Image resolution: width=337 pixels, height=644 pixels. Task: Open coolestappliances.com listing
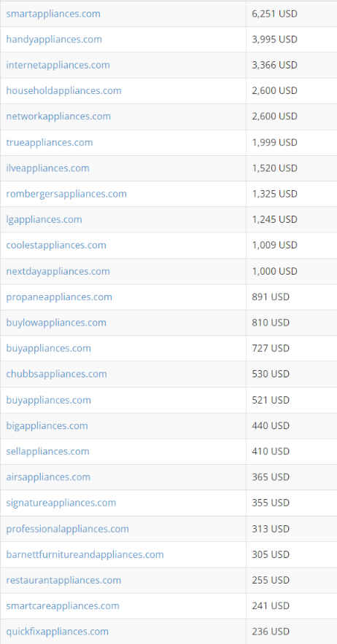(56, 246)
